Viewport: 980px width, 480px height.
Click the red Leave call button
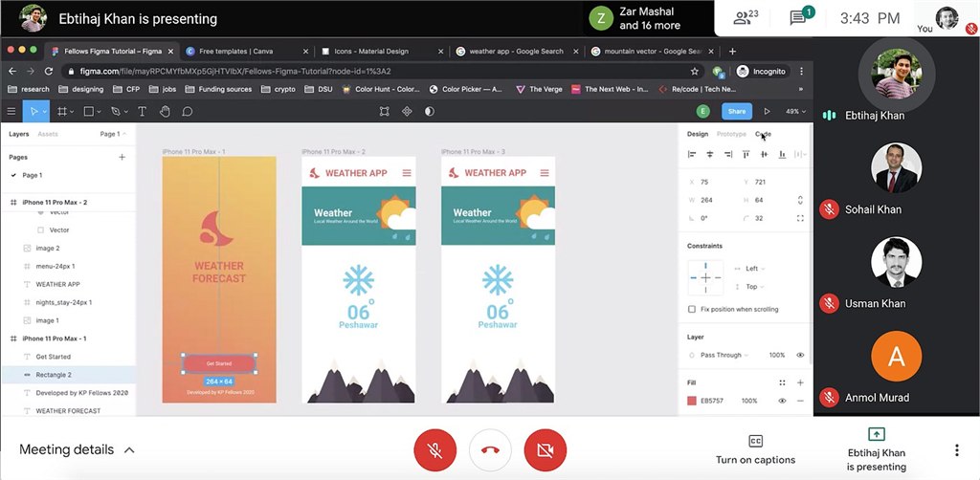(490, 449)
